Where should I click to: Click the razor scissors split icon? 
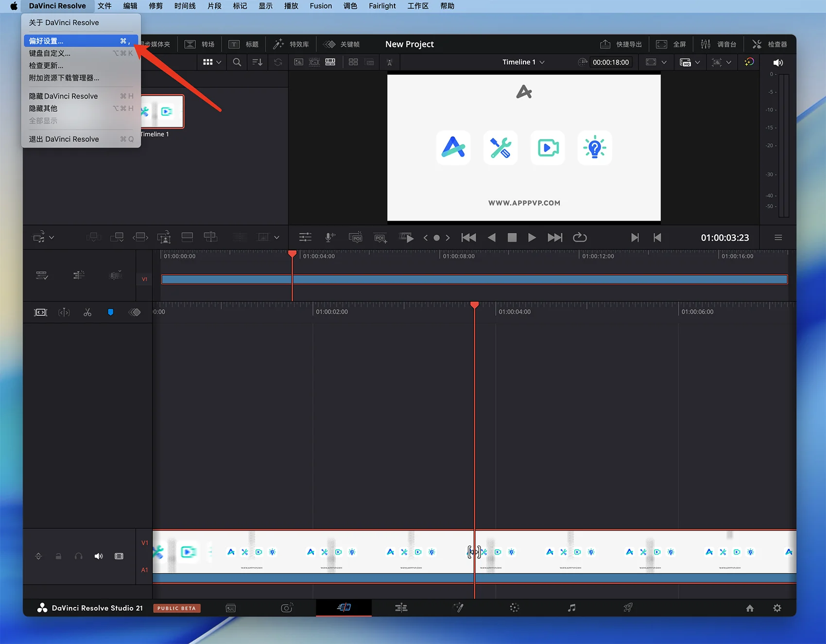87,313
